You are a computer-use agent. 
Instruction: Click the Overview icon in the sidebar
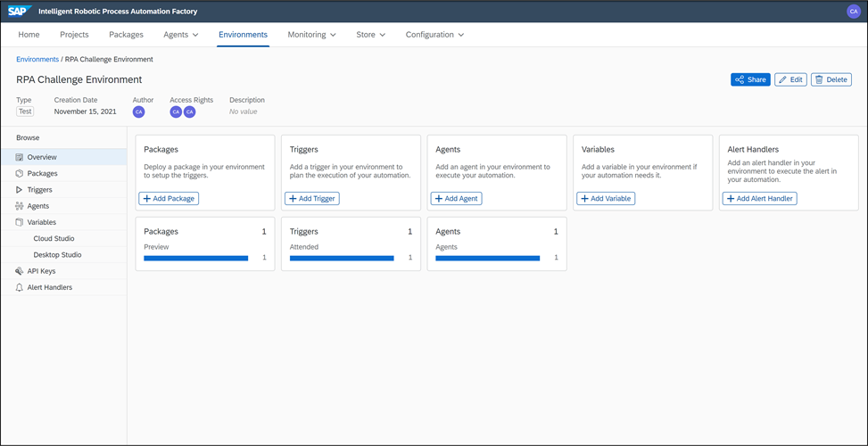click(x=20, y=157)
